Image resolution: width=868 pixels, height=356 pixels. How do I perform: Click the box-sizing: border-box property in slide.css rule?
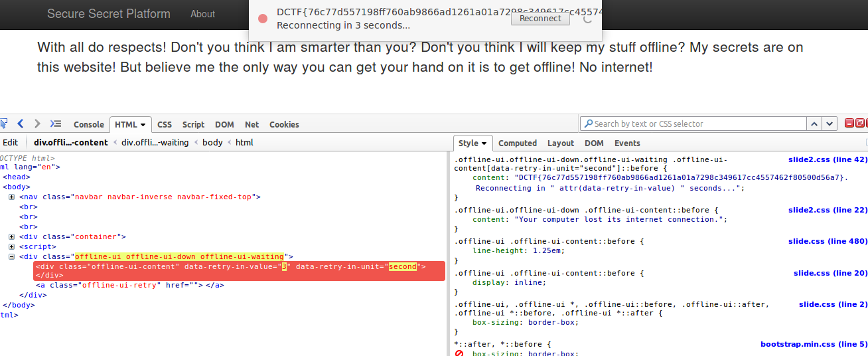coord(526,322)
